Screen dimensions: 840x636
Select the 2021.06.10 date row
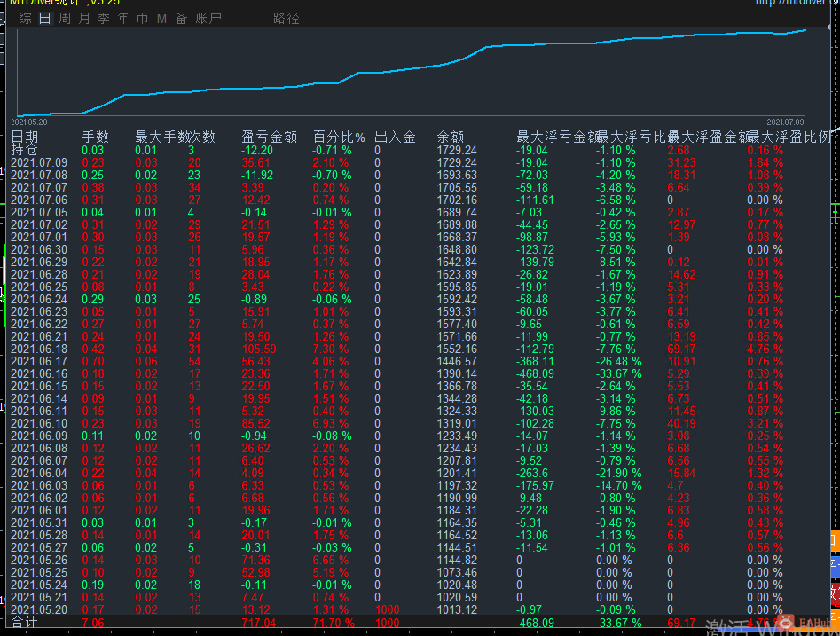(39, 423)
